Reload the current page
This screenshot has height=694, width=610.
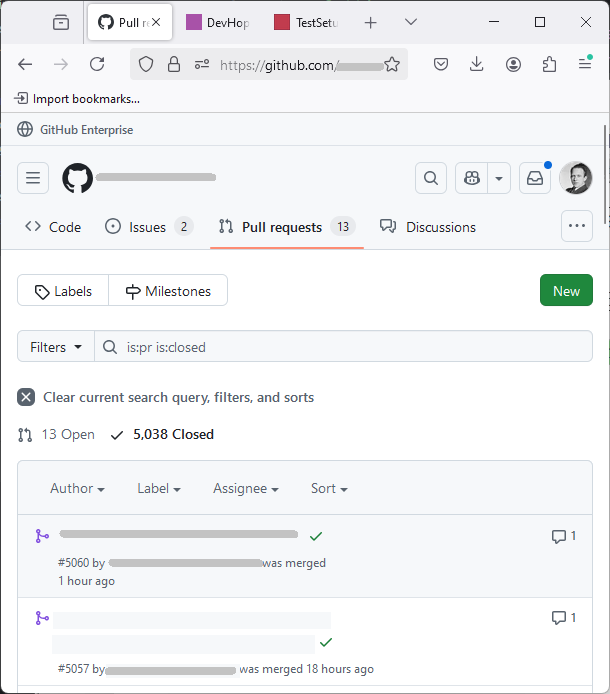(x=97, y=65)
